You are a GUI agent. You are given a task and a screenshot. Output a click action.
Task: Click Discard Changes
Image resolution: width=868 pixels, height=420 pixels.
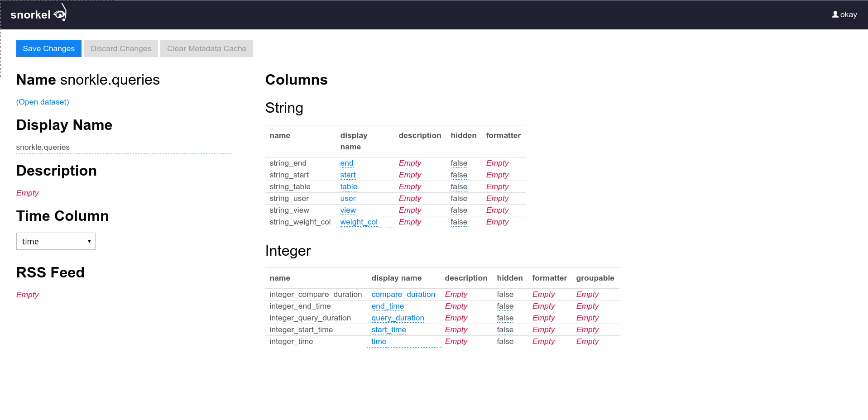[120, 48]
